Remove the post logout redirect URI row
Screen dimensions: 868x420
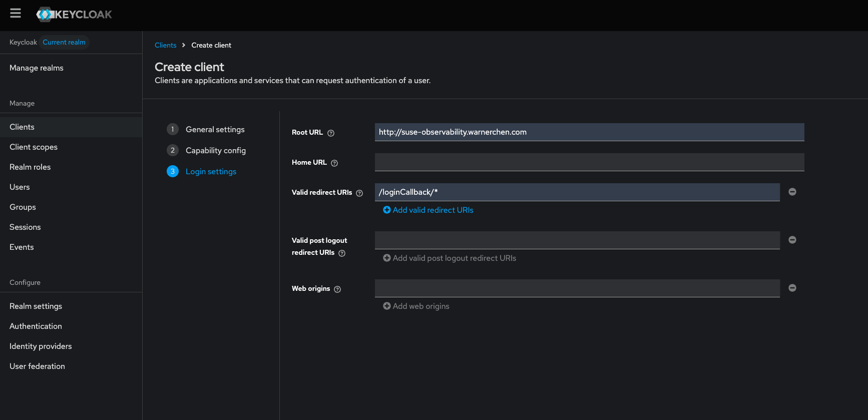(x=792, y=240)
